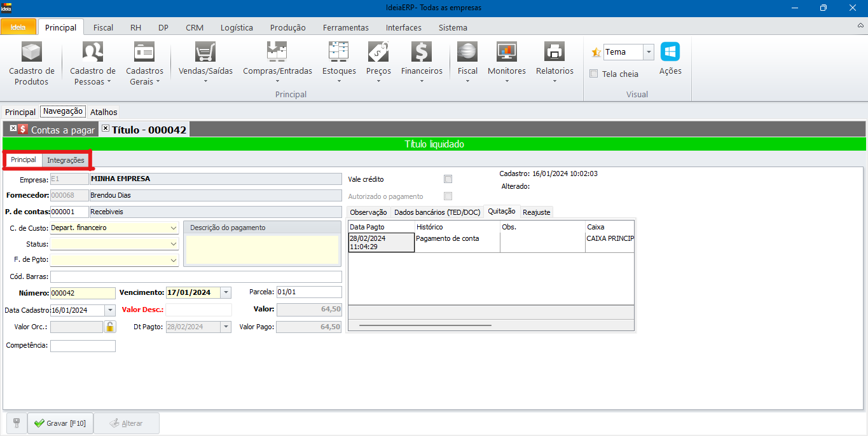Screen dimensions: 868x436
Task: Click the padlock icon beside Valor Orc.
Action: pos(110,327)
